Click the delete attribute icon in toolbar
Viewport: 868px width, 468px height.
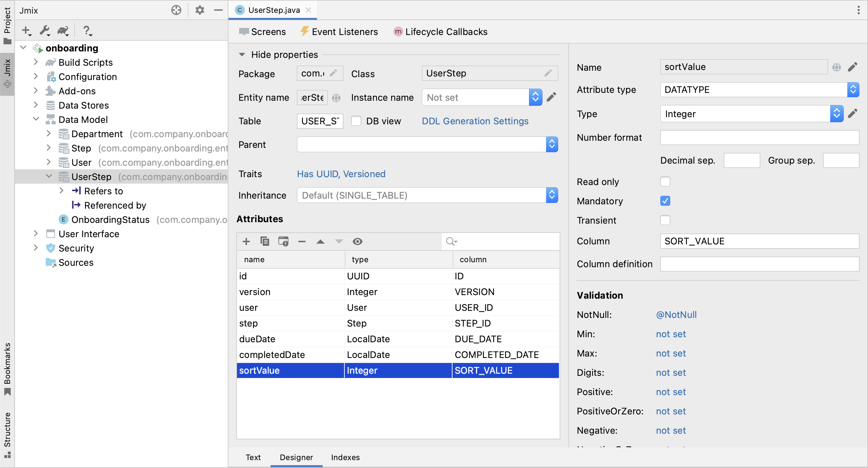(x=302, y=242)
